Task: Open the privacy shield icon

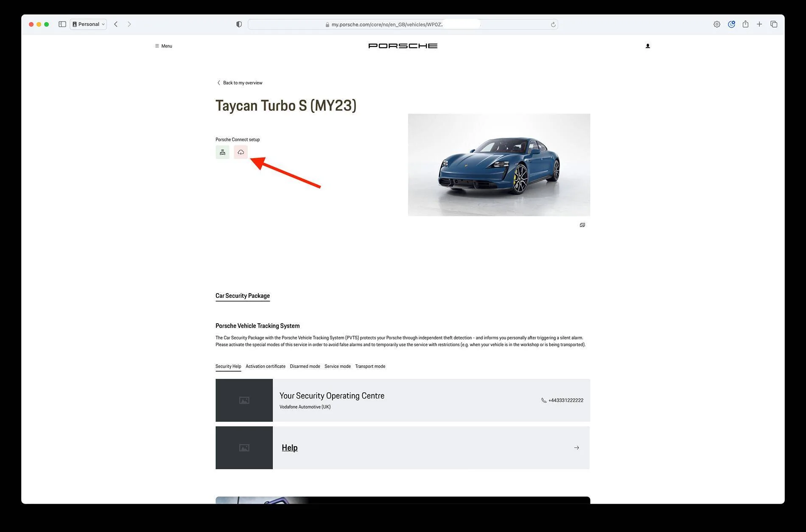Action: [239, 24]
